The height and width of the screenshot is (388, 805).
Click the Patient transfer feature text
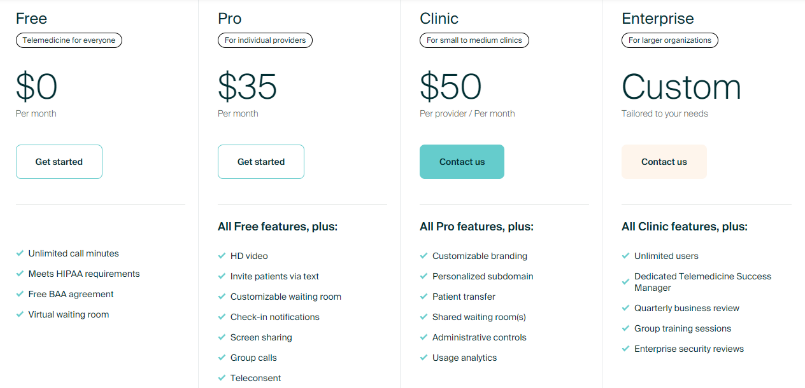pos(464,297)
